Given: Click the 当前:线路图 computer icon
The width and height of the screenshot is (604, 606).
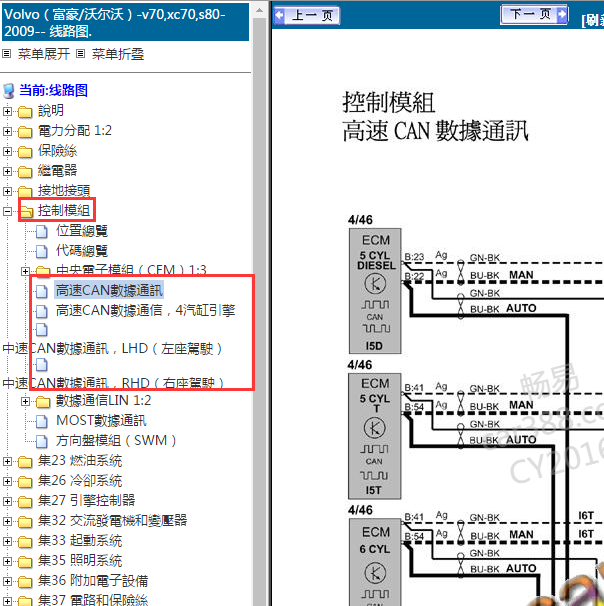Looking at the screenshot, I should pyautogui.click(x=9, y=91).
